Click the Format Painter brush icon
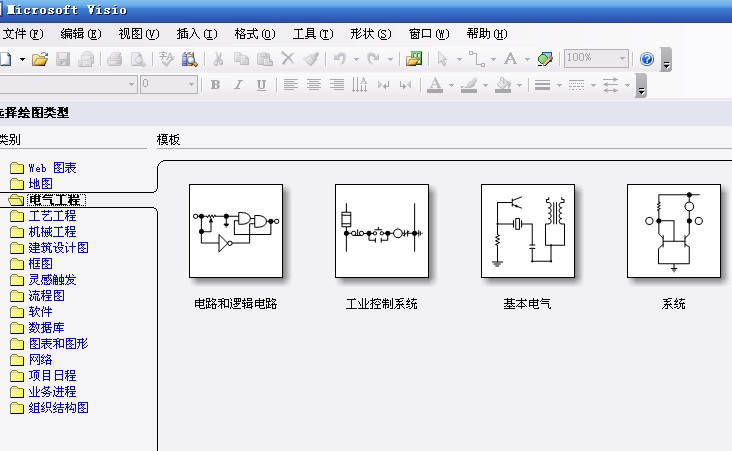 click(x=311, y=59)
